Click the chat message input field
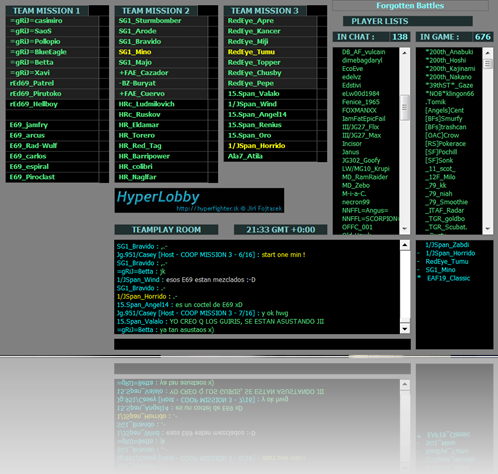Viewport: 498px width, 474px height. coord(262,344)
